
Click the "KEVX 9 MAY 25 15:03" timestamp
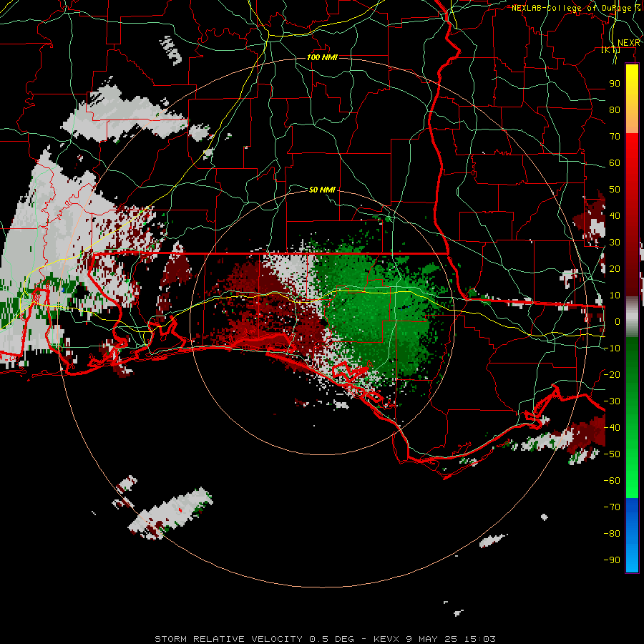(434, 639)
